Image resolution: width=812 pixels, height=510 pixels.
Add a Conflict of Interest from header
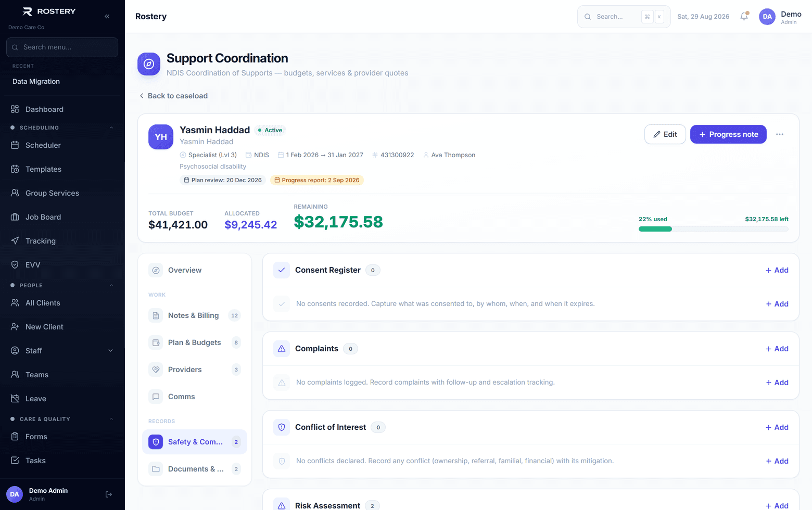[x=777, y=427]
